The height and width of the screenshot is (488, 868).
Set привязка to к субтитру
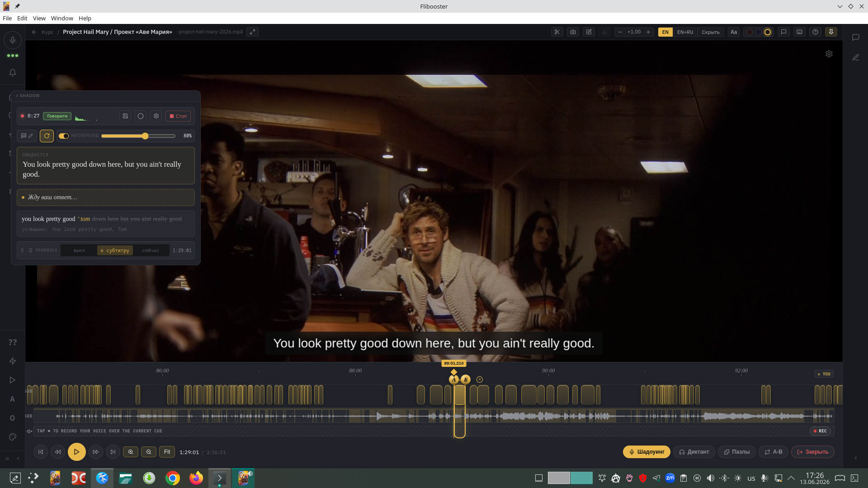[x=115, y=250]
